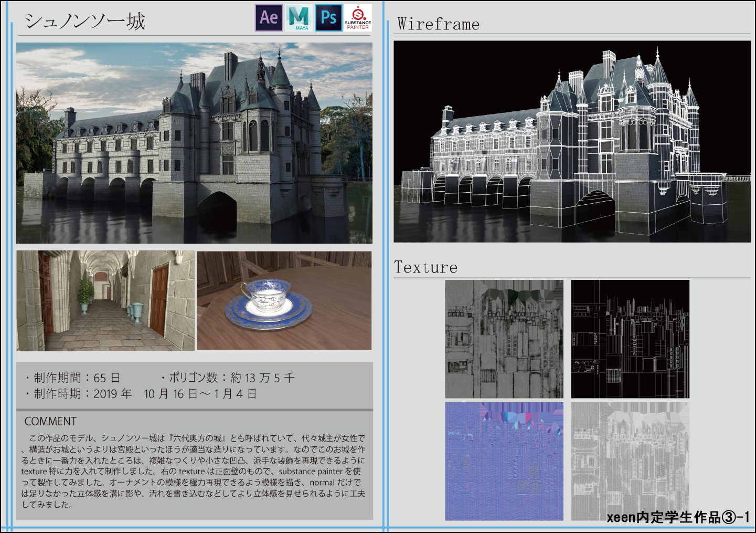Open the castle corridor interior render

click(105, 300)
